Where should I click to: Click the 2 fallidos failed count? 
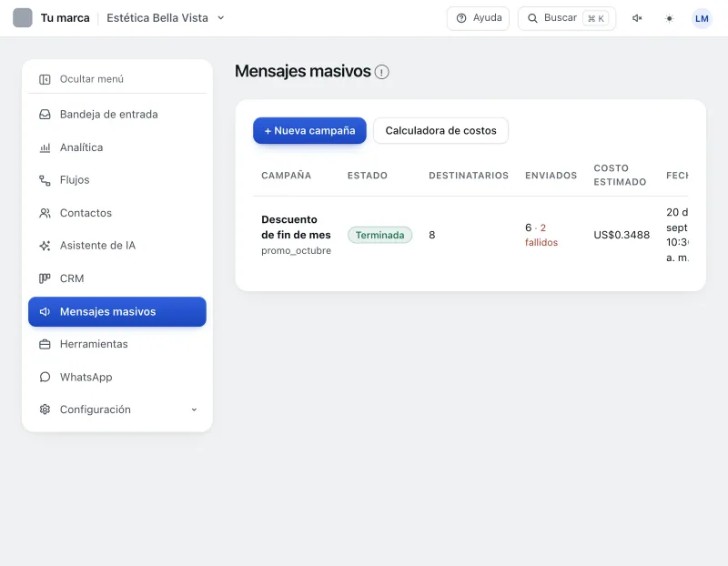[541, 235]
